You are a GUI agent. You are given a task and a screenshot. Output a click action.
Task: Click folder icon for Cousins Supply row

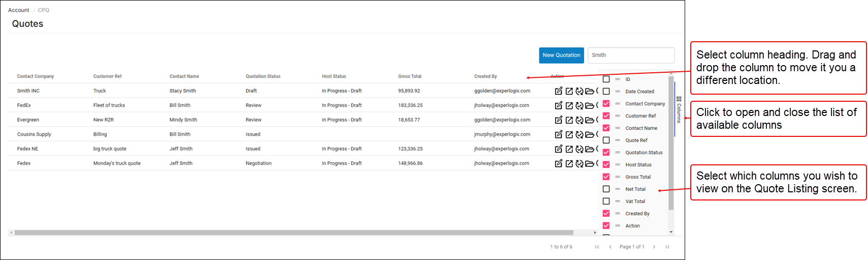(x=589, y=135)
